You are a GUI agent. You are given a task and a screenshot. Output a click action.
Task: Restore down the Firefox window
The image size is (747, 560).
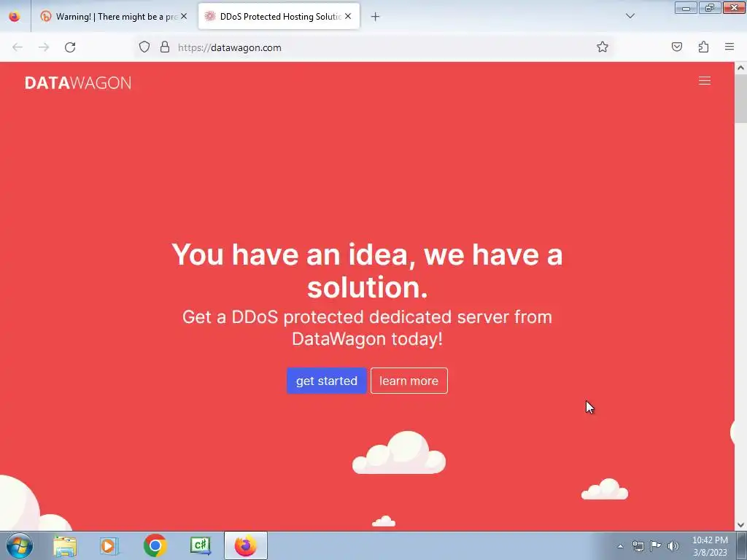pyautogui.click(x=710, y=8)
